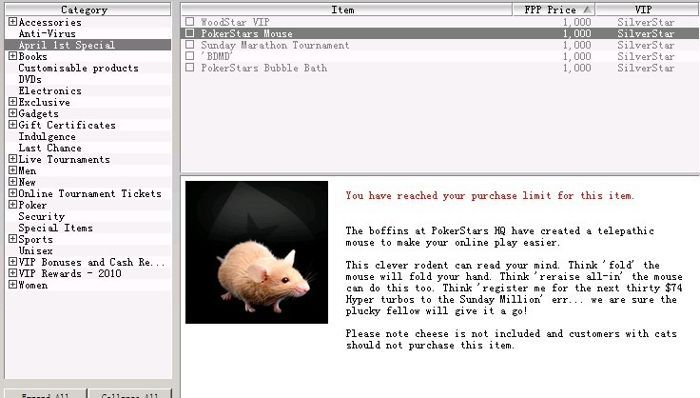The width and height of the screenshot is (700, 398).
Task: Expand the Women category
Action: (x=12, y=285)
